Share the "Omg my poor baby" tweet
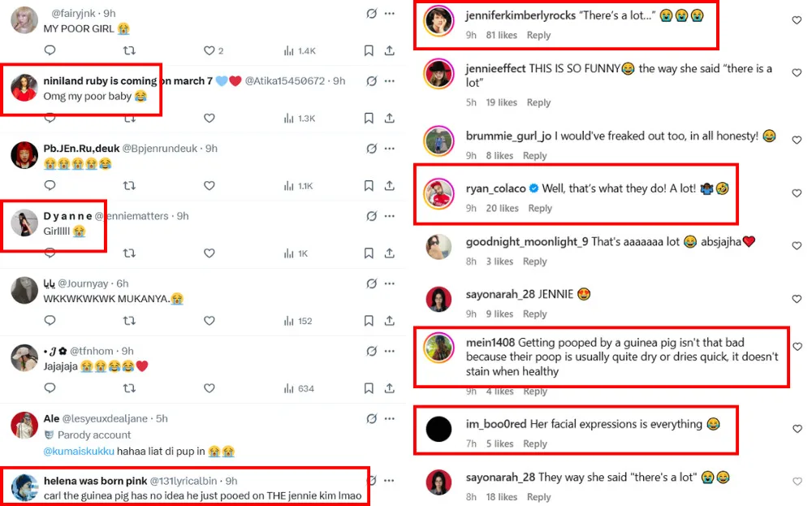The height and width of the screenshot is (506, 812). coord(390,119)
